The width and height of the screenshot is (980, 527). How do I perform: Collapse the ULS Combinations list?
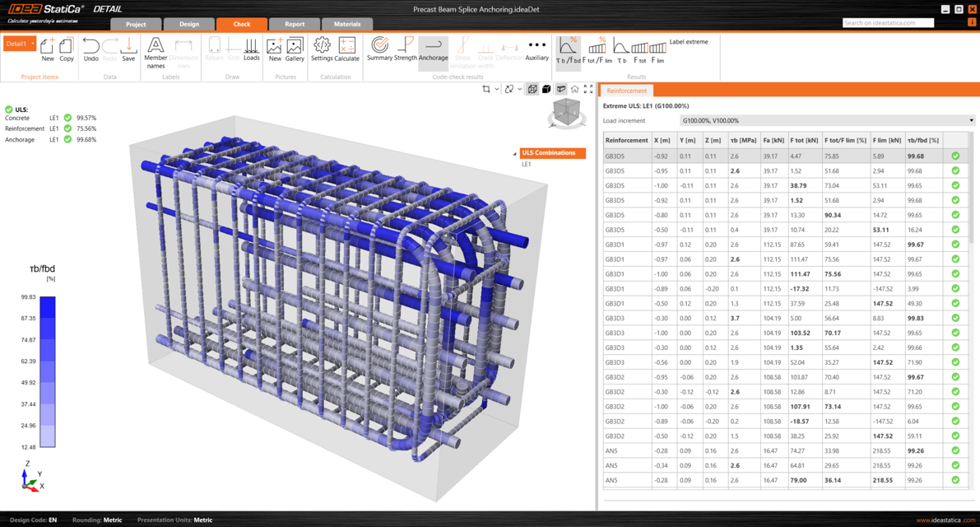tap(515, 153)
